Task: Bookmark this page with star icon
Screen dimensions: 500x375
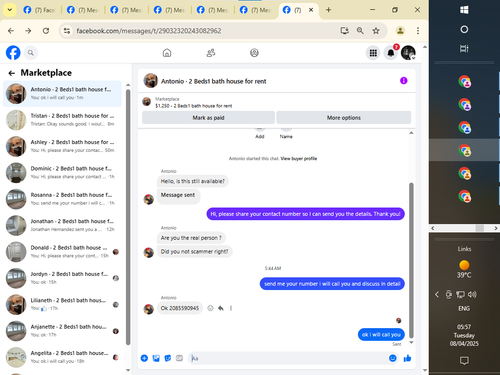Action: [x=376, y=31]
